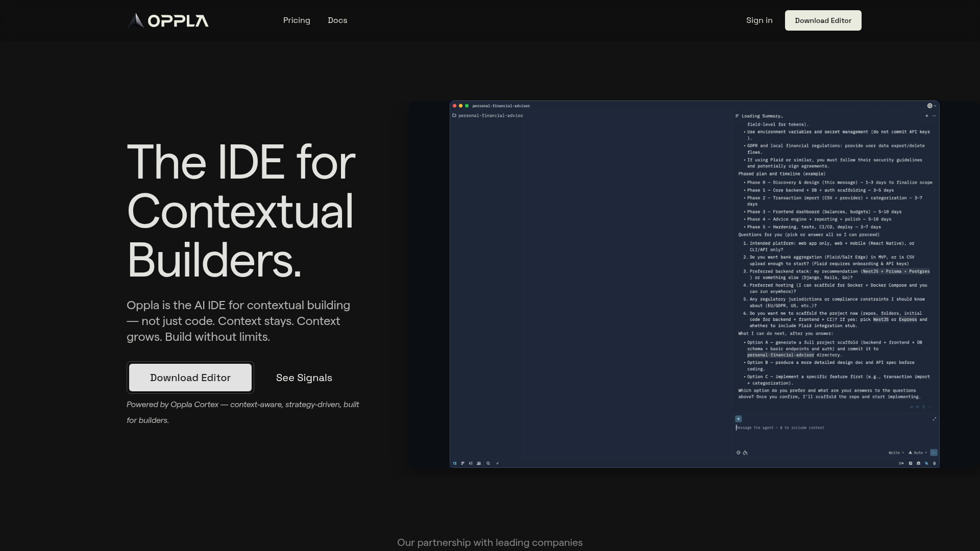Open the three-dot menu in the agent panel header
The image size is (980, 551).
(935, 116)
